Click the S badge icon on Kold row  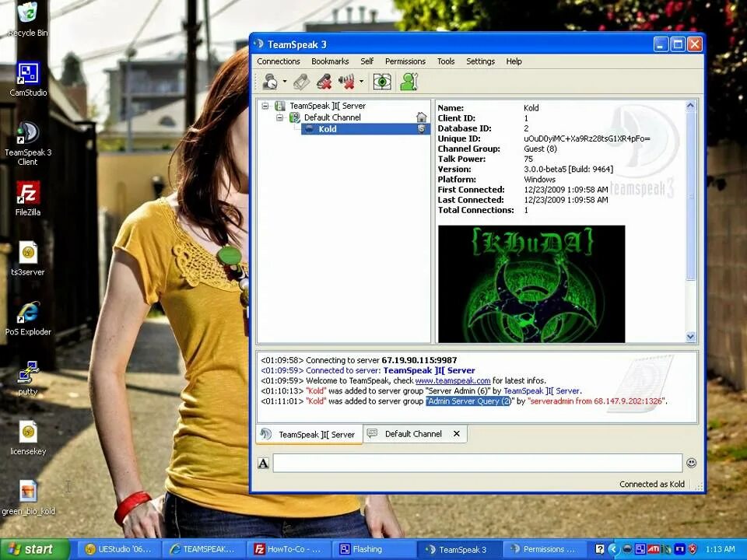(421, 129)
